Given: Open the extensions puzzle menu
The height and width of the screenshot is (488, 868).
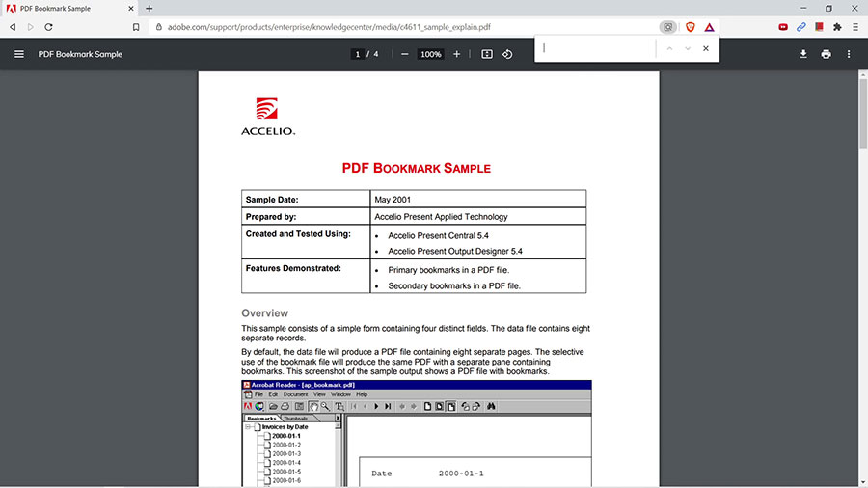Looking at the screenshot, I should click(x=837, y=27).
